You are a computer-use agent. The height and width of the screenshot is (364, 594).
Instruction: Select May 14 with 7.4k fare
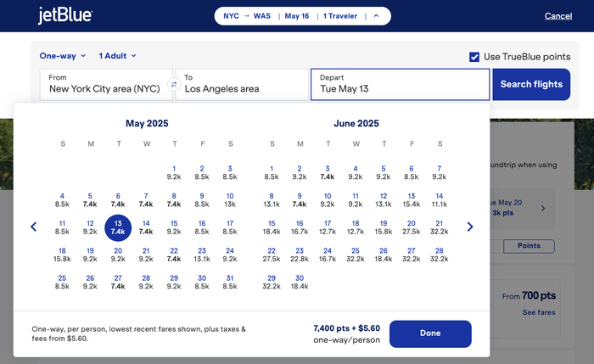coord(146,227)
